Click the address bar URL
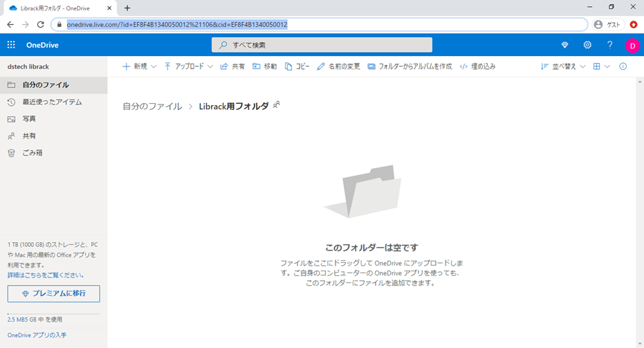Screen dimensions: 644x348 coord(177,25)
